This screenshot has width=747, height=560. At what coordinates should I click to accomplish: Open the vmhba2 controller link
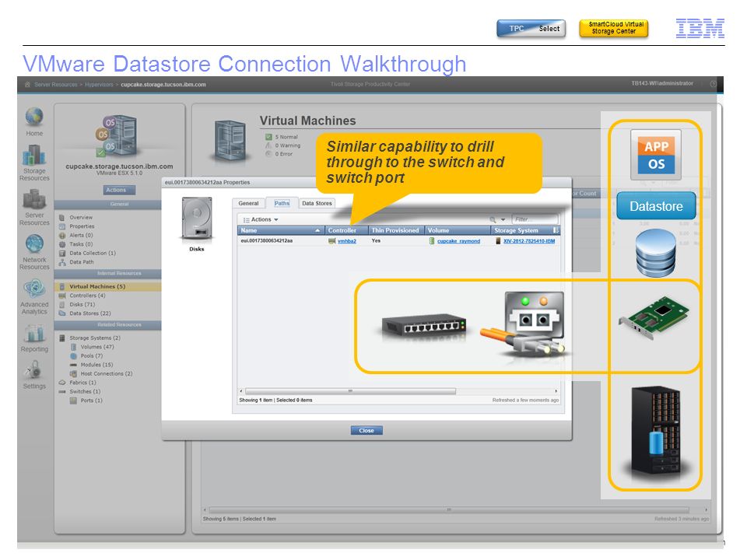(347, 241)
